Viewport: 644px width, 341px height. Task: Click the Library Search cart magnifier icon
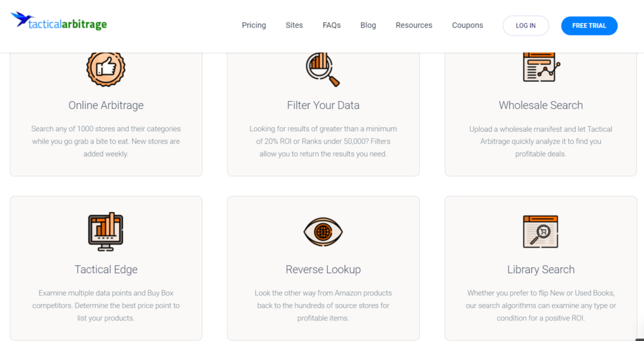pos(540,232)
